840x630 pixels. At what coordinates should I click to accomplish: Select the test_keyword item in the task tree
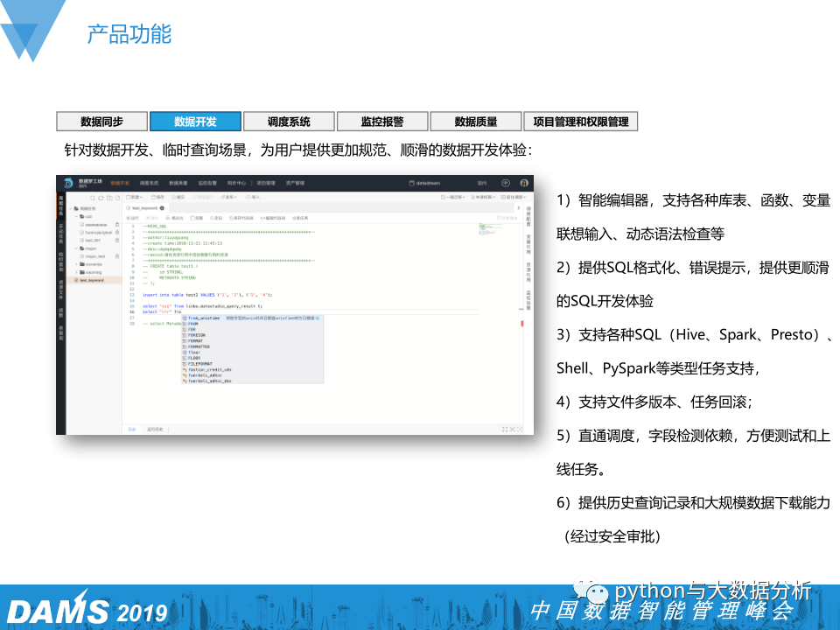click(94, 280)
